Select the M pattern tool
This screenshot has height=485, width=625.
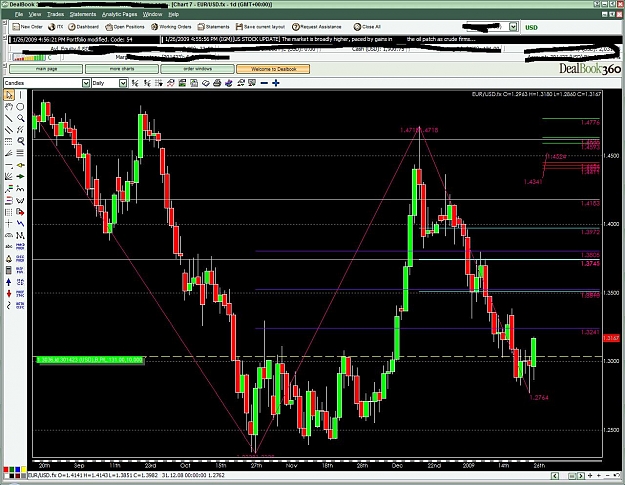coord(20,235)
